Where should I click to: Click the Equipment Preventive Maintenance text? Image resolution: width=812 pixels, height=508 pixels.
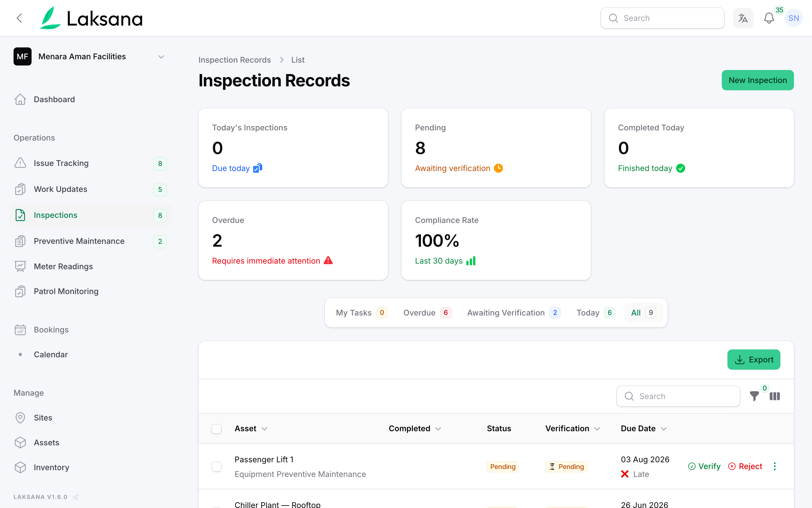pos(300,474)
